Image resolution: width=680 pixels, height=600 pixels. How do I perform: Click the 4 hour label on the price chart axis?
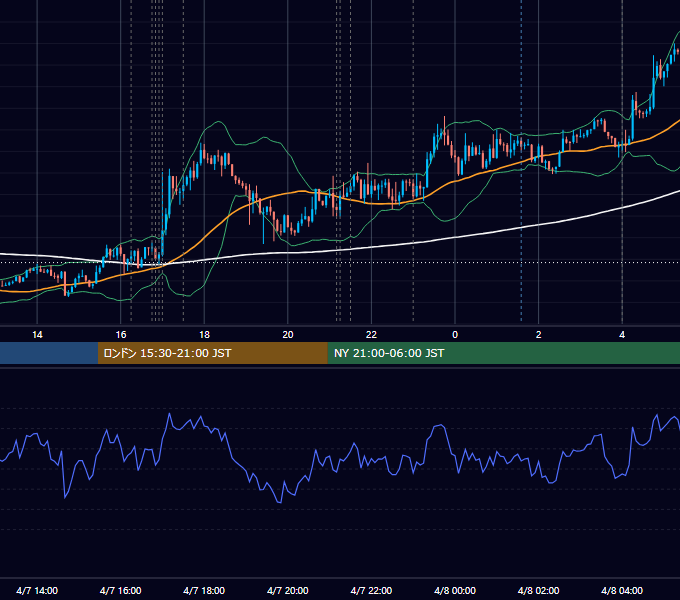622,335
